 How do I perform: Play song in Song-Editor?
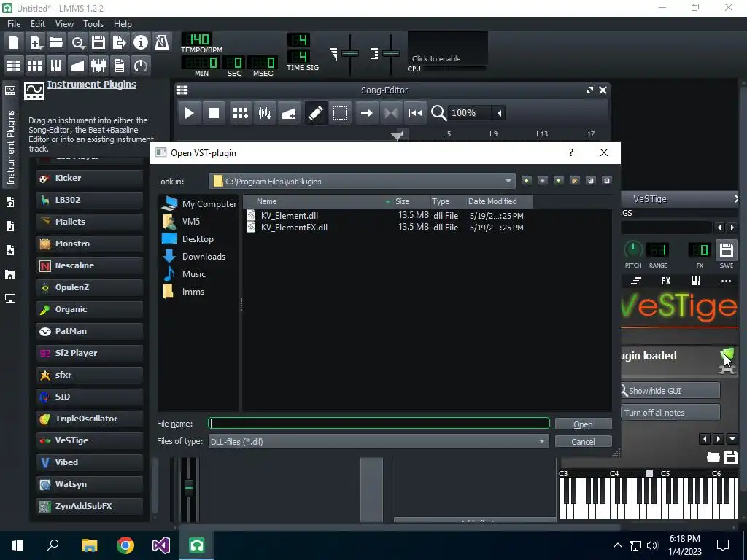coord(189,113)
